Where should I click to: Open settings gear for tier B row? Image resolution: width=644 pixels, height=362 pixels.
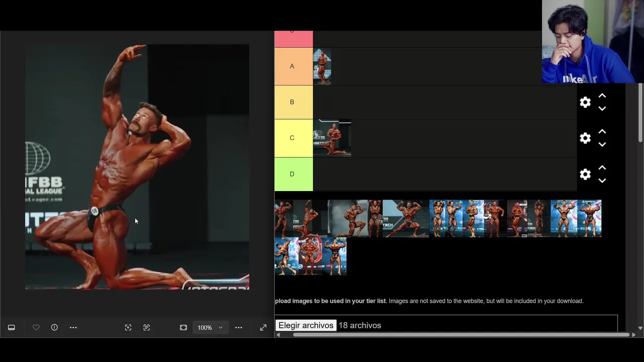pos(585,102)
